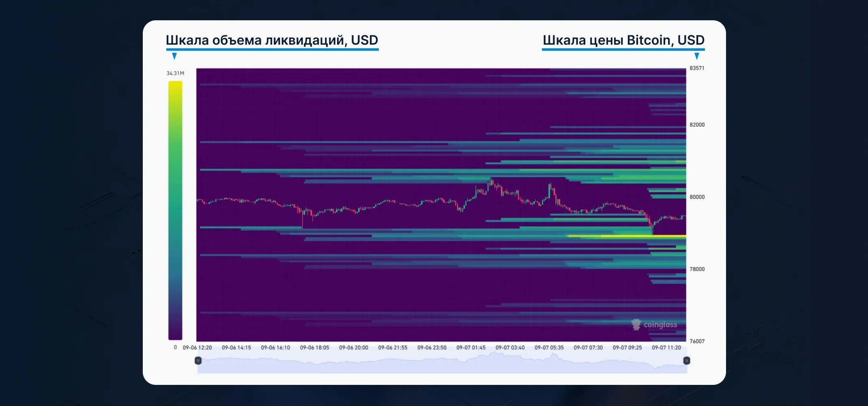The height and width of the screenshot is (406, 868).
Task: Click the 09-07 09:25 time label
Action: (627, 348)
